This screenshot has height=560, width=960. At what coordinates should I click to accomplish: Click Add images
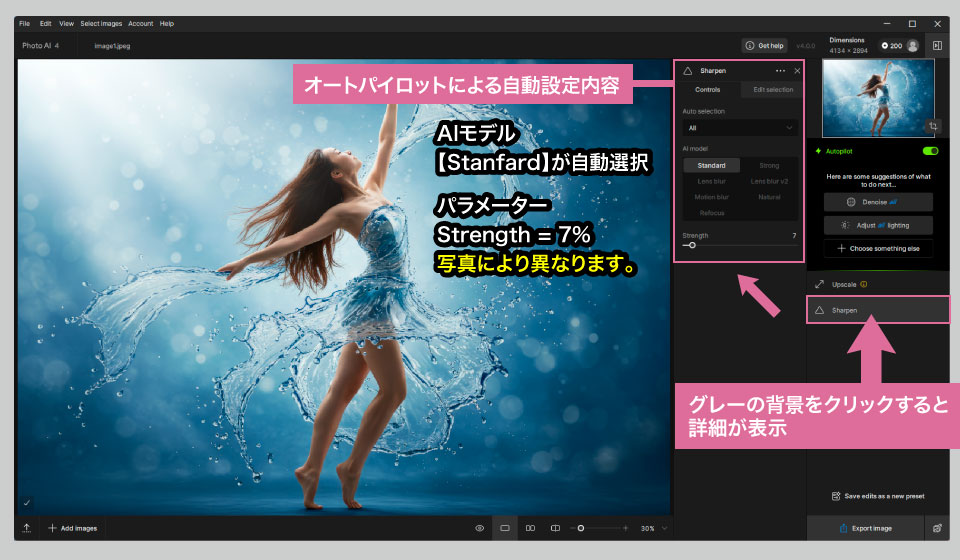coord(73,528)
